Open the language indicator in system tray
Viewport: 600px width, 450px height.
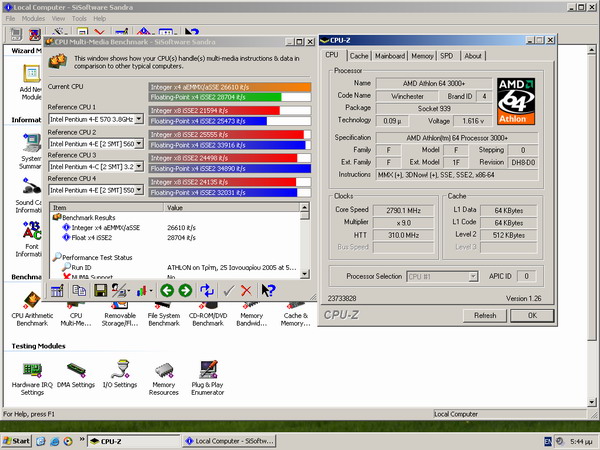pyautogui.click(x=548, y=442)
